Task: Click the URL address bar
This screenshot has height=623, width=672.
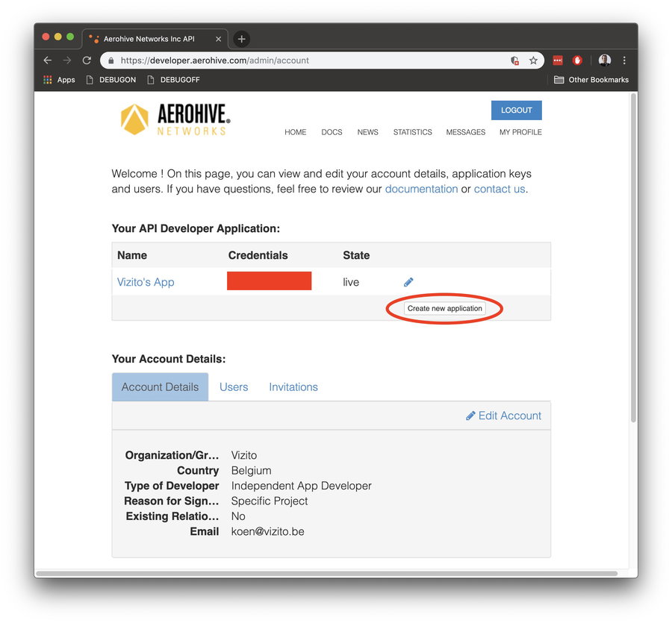Action: [299, 60]
